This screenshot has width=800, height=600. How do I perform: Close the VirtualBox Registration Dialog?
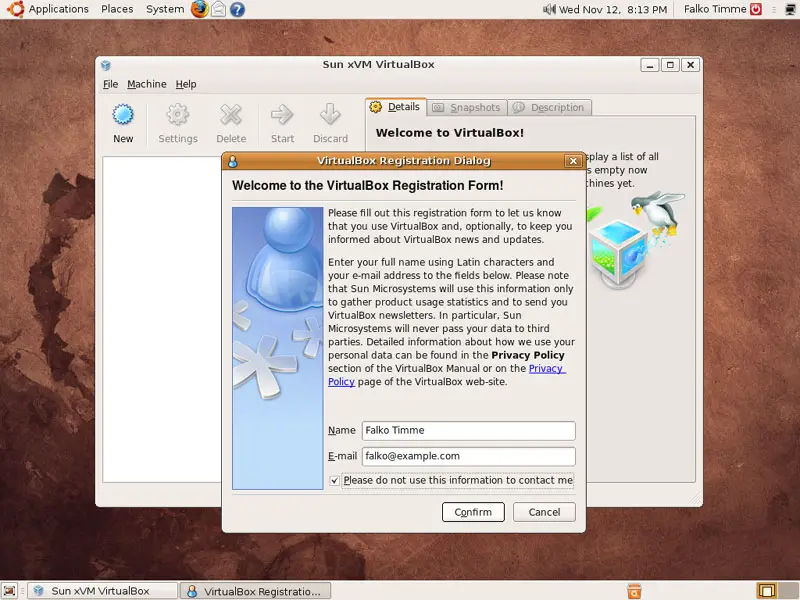click(x=573, y=161)
